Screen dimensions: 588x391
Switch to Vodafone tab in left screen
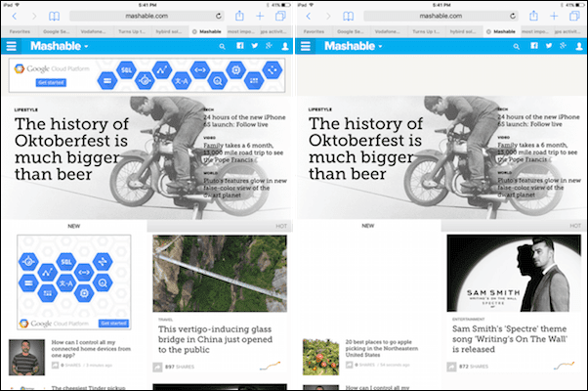click(94, 31)
